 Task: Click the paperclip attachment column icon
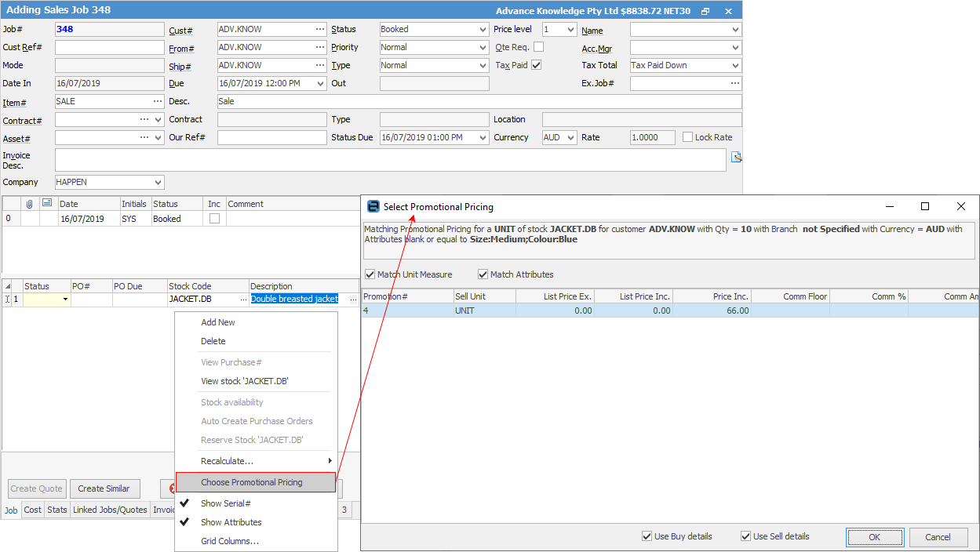coord(29,204)
